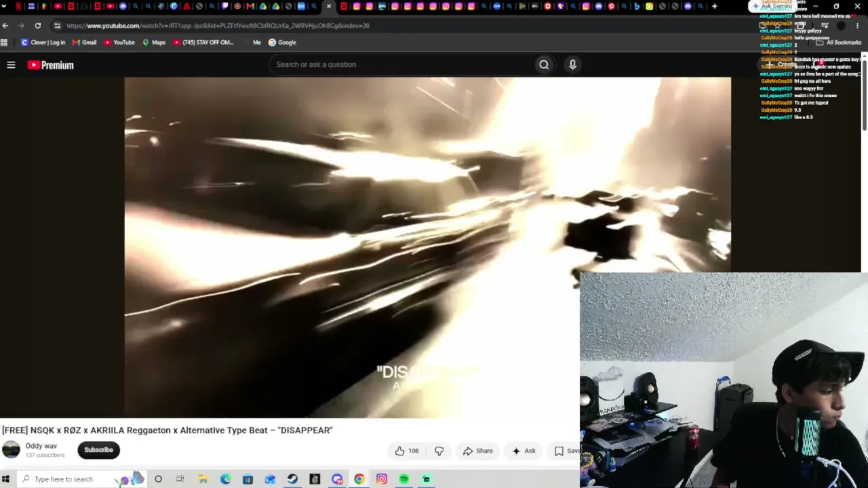Pause the playing video by clicking the player

coord(427,247)
